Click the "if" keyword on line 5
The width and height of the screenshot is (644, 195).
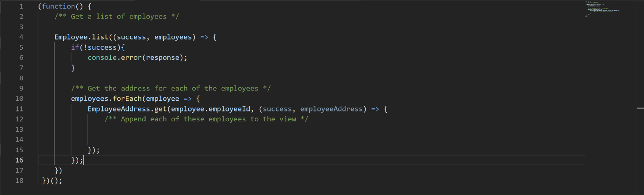click(75, 47)
